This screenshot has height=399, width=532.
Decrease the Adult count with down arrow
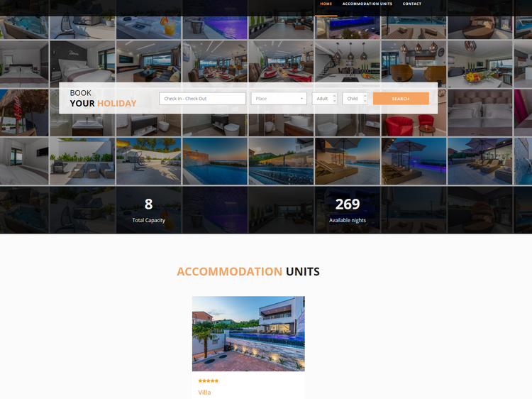point(335,101)
